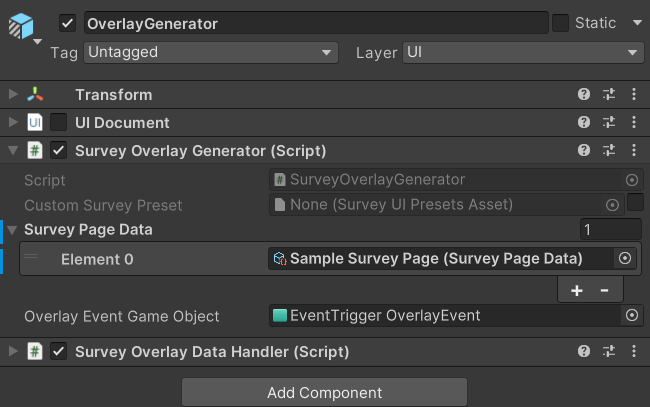650x407 pixels.
Task: Toggle the OverlayGenerator active checkbox
Action: [x=67, y=23]
